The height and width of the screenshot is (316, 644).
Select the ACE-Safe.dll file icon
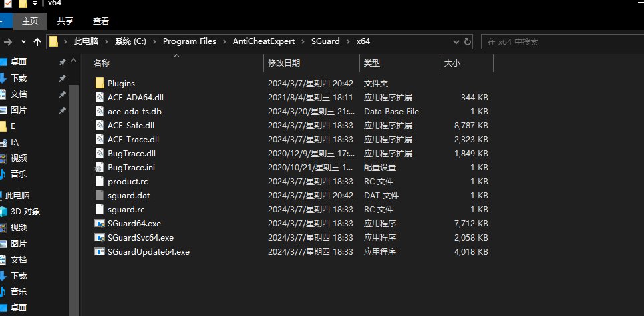point(100,125)
